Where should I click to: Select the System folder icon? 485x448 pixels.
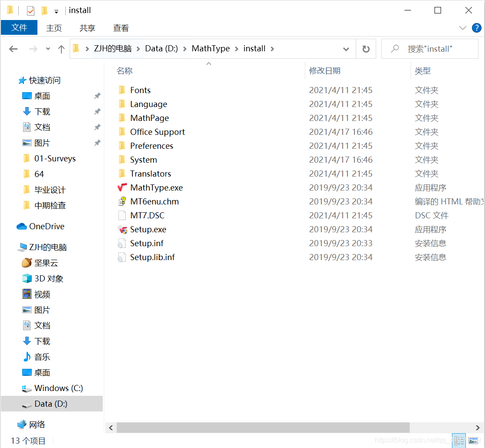122,160
